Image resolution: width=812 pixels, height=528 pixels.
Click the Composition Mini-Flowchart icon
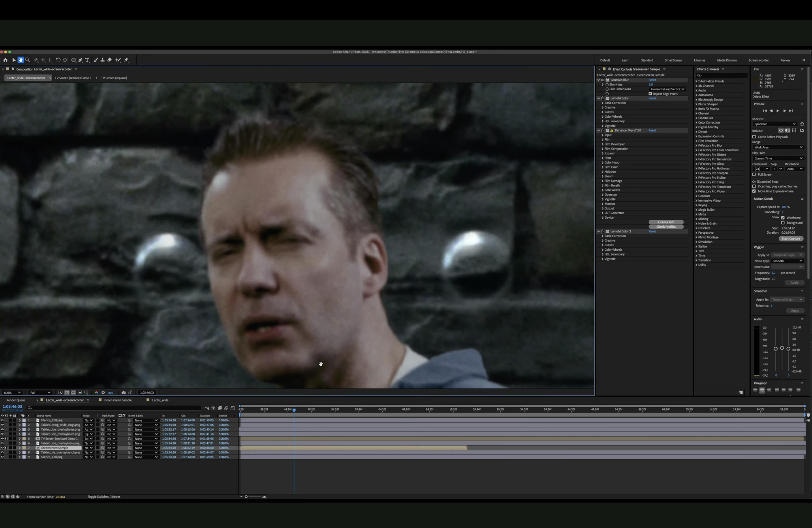pyautogui.click(x=207, y=408)
